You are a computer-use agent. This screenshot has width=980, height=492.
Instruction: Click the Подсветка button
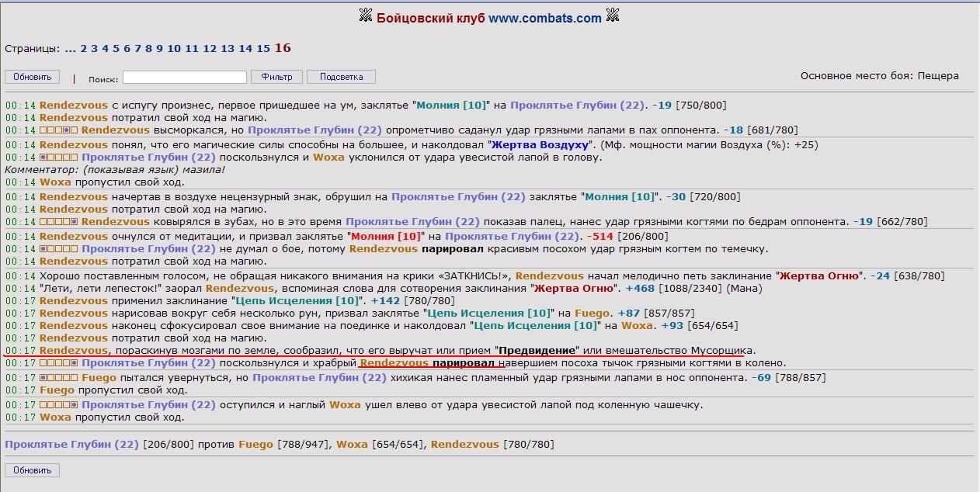point(341,77)
